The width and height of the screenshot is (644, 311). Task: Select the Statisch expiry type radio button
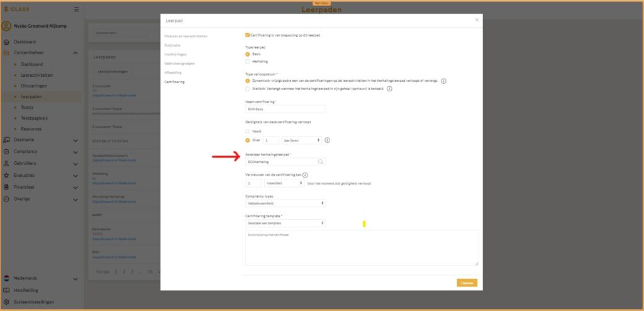pos(247,89)
